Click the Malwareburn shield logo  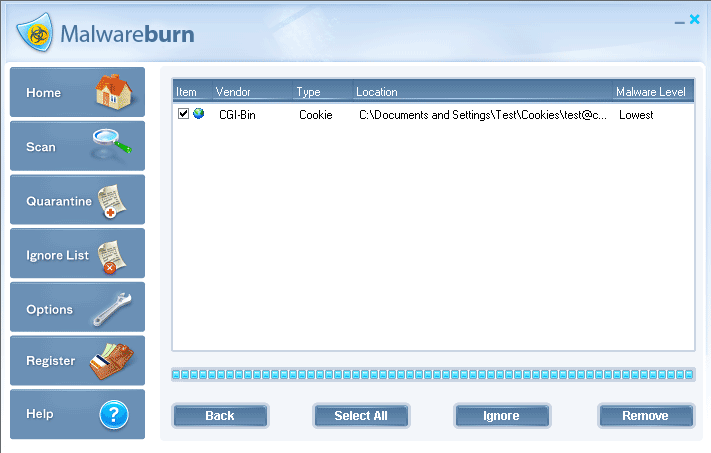[x=35, y=32]
